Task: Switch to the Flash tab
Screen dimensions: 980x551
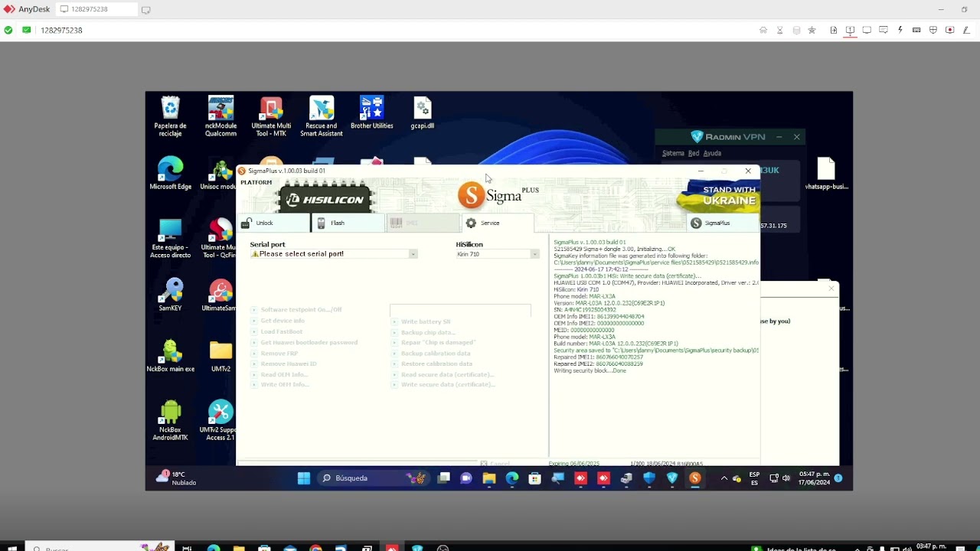Action: [337, 223]
